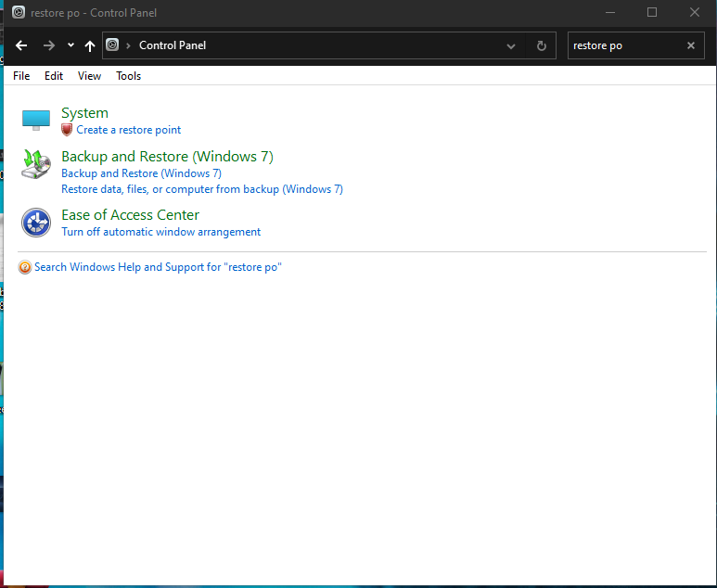
Task: Click the help icon beside Search Windows Help
Action: click(25, 267)
